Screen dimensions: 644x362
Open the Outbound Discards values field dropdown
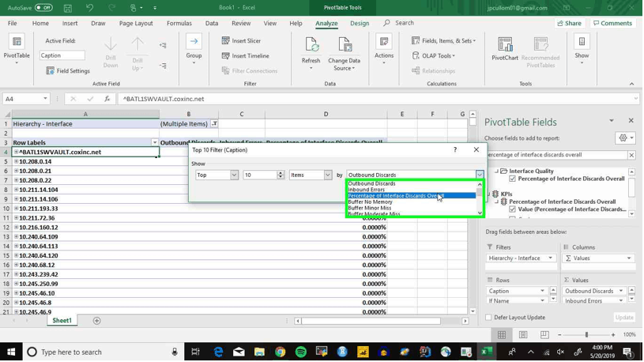621,291
